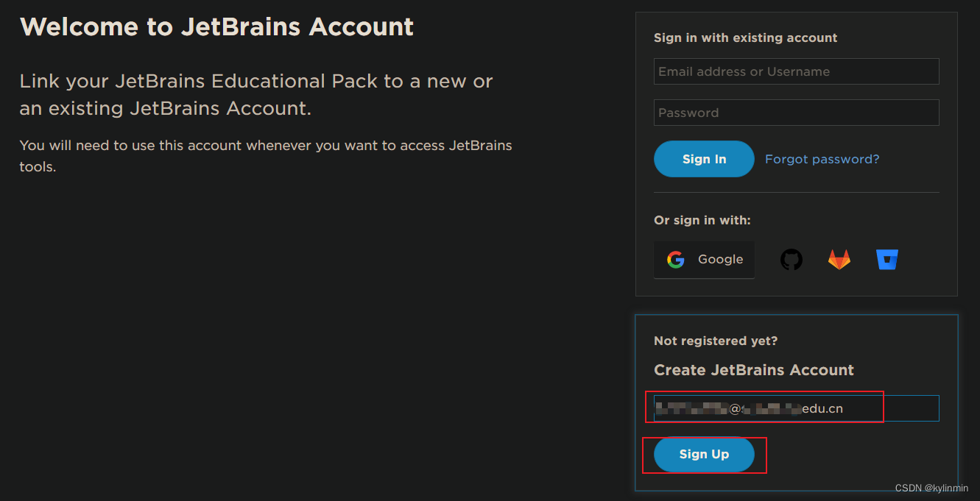Screen dimensions: 980x501
Task: Click the Google G logo
Action: coord(676,260)
